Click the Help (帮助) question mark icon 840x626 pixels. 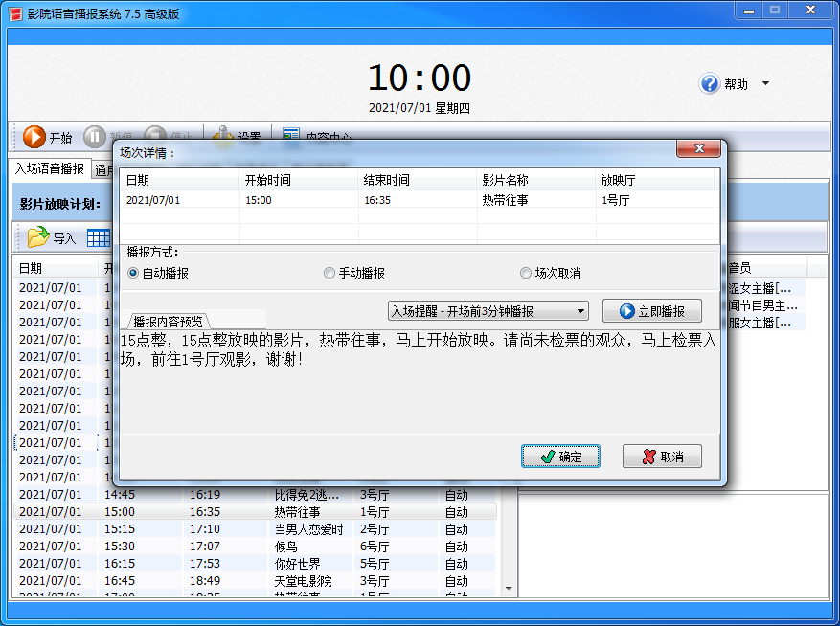(710, 84)
